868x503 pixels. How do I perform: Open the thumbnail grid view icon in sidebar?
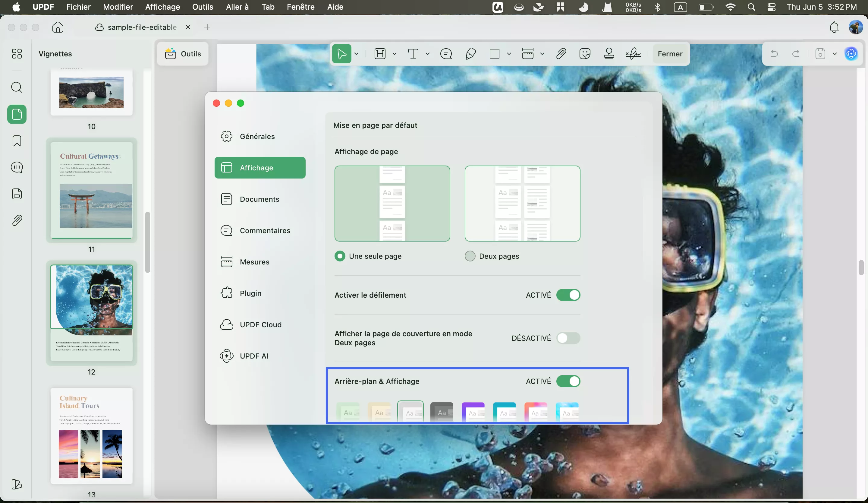(x=17, y=53)
